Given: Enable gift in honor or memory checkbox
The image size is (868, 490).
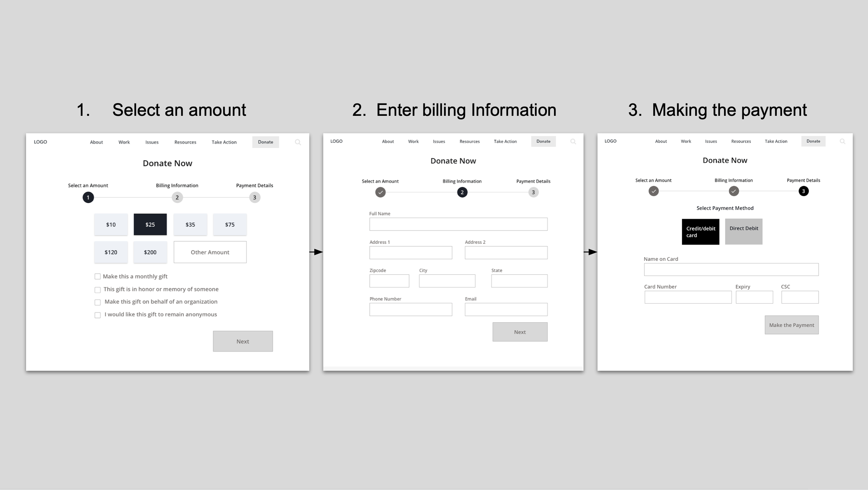Looking at the screenshot, I should coord(98,290).
